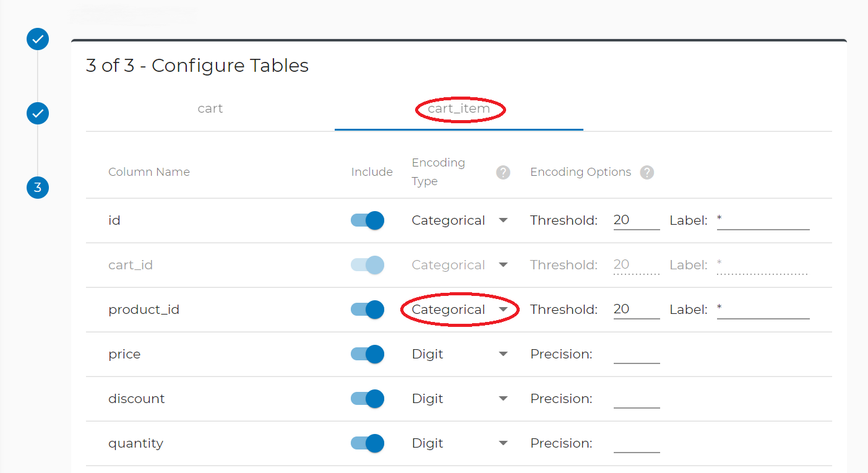Open encoding type dropdown for quantity
Screen dimensions: 868x473
(x=460, y=443)
